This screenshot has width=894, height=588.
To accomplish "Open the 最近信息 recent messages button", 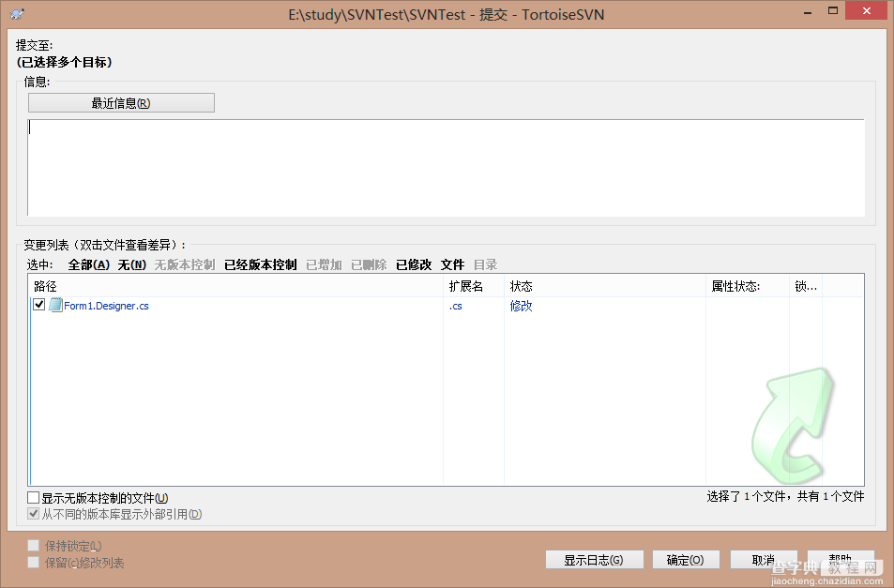I will coord(121,103).
